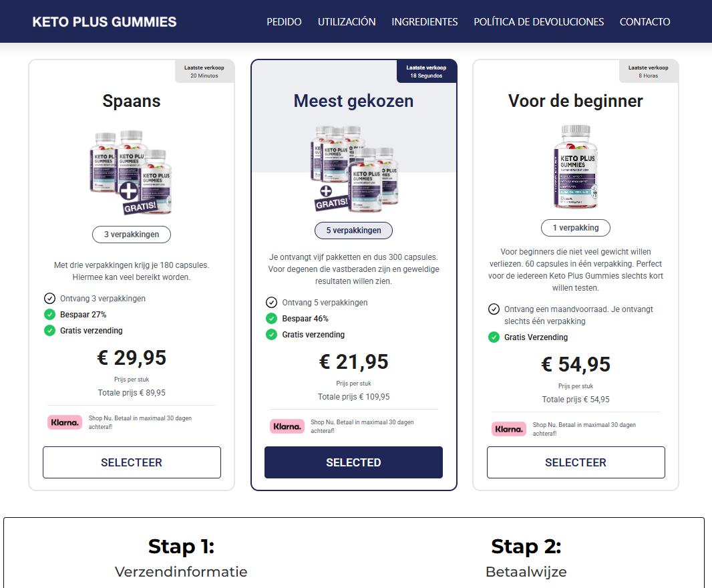
Task: Open POLÍTICA DE DEVOLUCIONES page
Action: [538, 22]
